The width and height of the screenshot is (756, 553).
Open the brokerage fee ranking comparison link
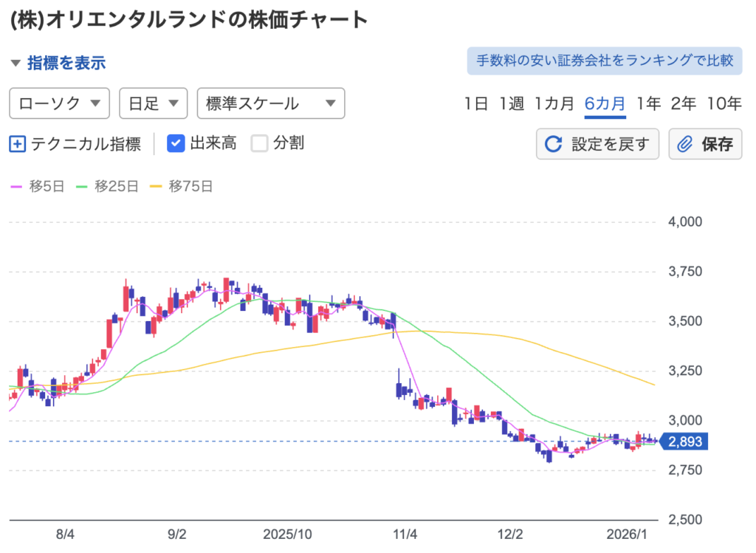[604, 61]
